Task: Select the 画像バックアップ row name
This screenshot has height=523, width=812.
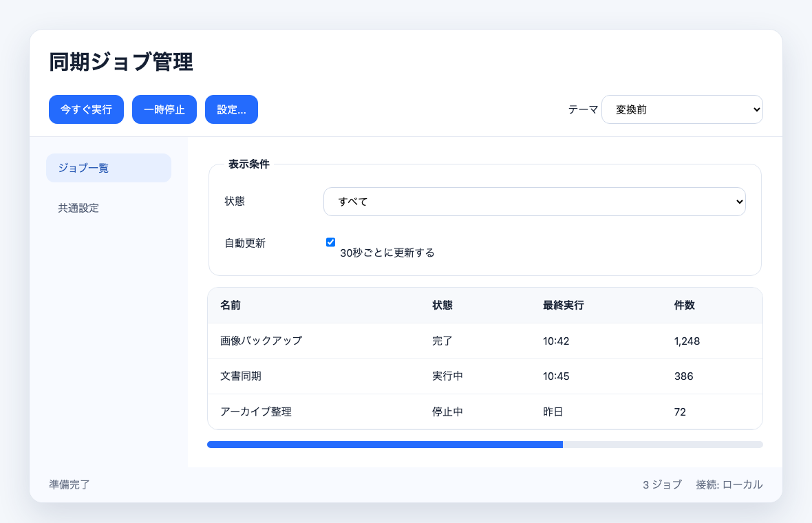Action: pos(261,341)
